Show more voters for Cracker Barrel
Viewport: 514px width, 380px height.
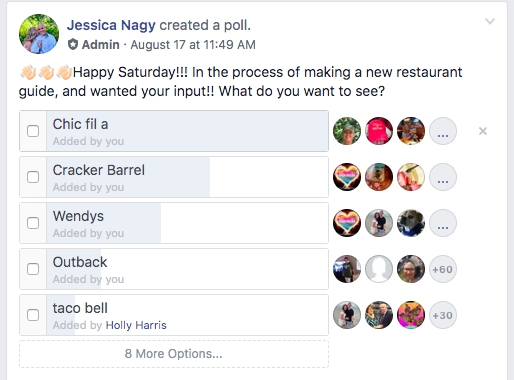(x=443, y=177)
